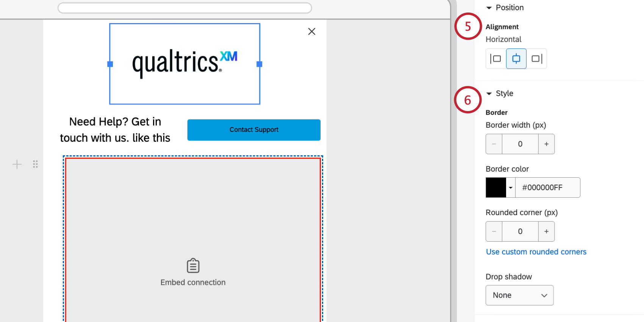Open the Drop shadow dropdown

(x=520, y=295)
